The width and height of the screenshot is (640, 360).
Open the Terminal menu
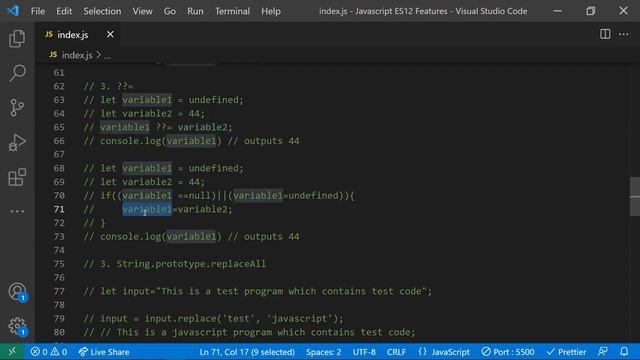pos(232,11)
